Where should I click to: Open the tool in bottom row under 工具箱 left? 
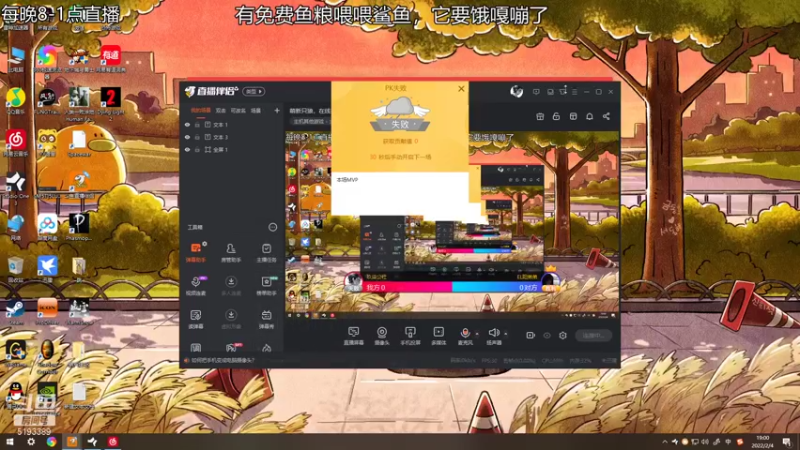pos(195,348)
